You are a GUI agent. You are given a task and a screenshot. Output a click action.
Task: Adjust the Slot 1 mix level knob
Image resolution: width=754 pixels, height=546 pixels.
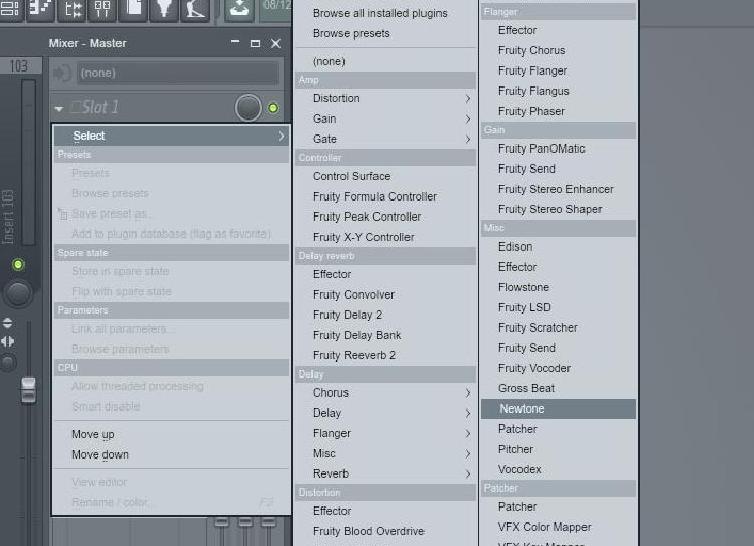point(248,108)
